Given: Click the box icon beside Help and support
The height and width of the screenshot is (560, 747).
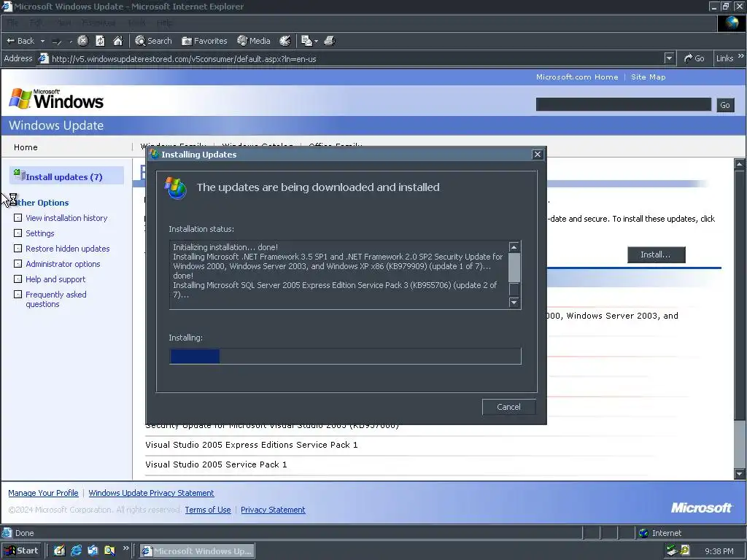Looking at the screenshot, I should coord(18,279).
